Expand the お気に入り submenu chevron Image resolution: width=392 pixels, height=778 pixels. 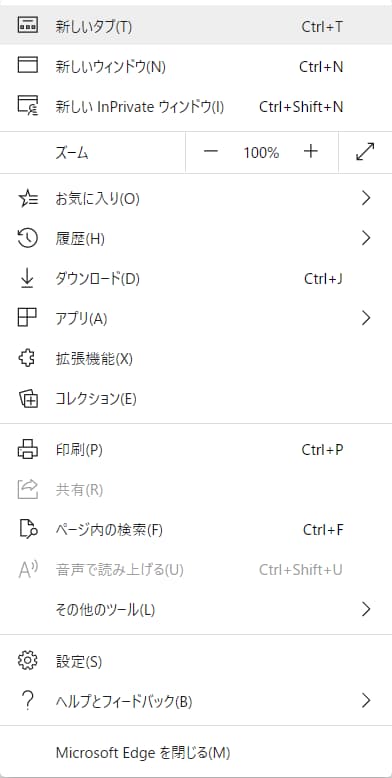click(x=366, y=199)
